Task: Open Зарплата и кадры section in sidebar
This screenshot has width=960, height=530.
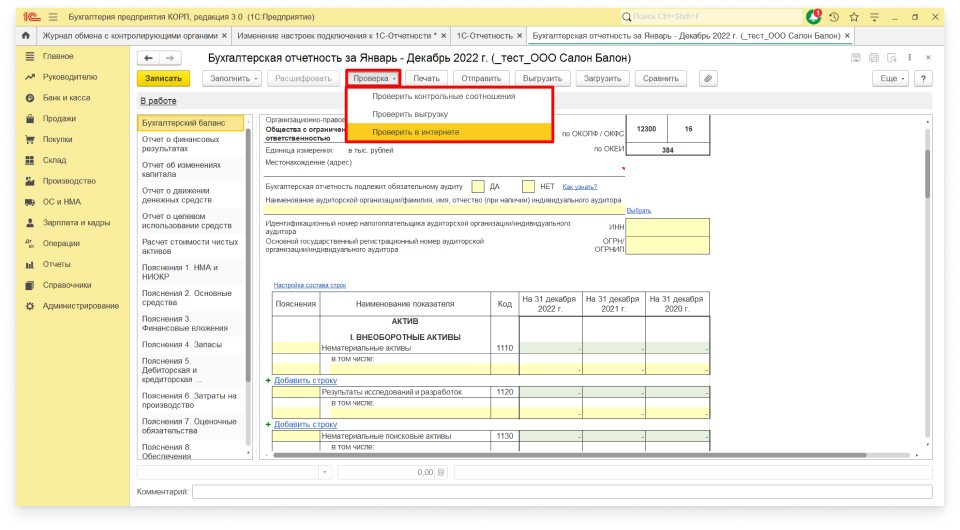Action: pos(77,223)
